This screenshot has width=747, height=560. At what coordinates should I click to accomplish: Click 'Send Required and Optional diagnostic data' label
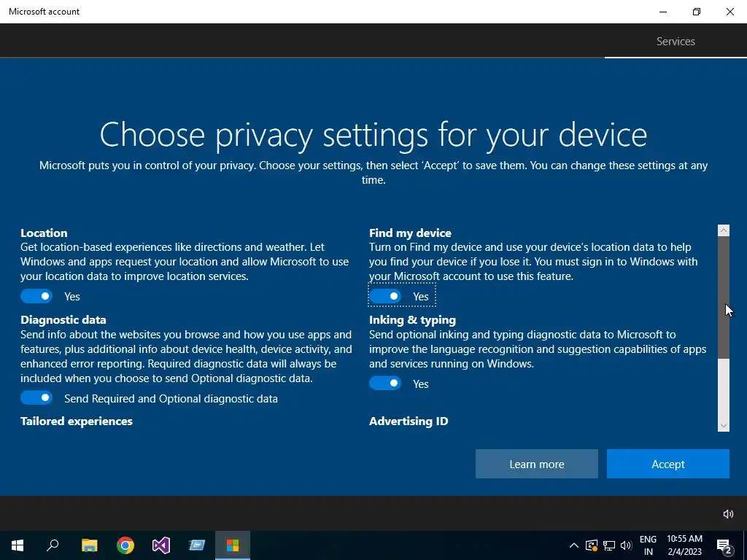pos(171,399)
